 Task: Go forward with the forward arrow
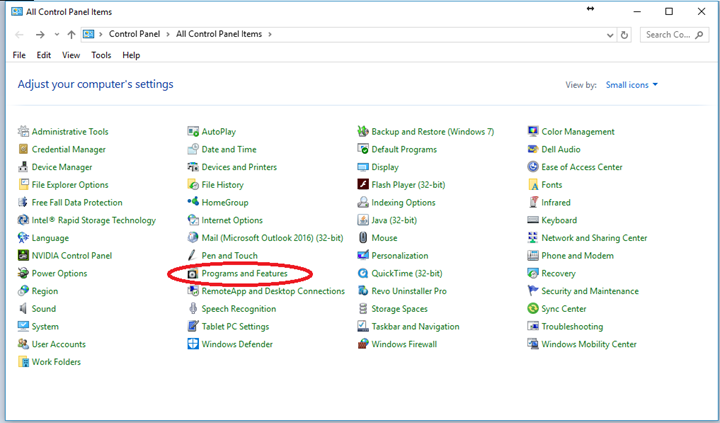tap(40, 34)
